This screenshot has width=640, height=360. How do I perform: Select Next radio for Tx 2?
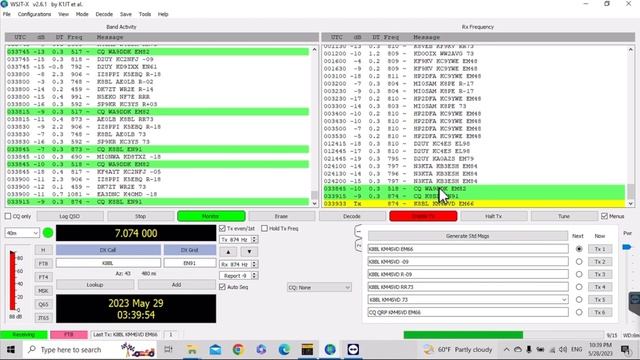tap(579, 262)
